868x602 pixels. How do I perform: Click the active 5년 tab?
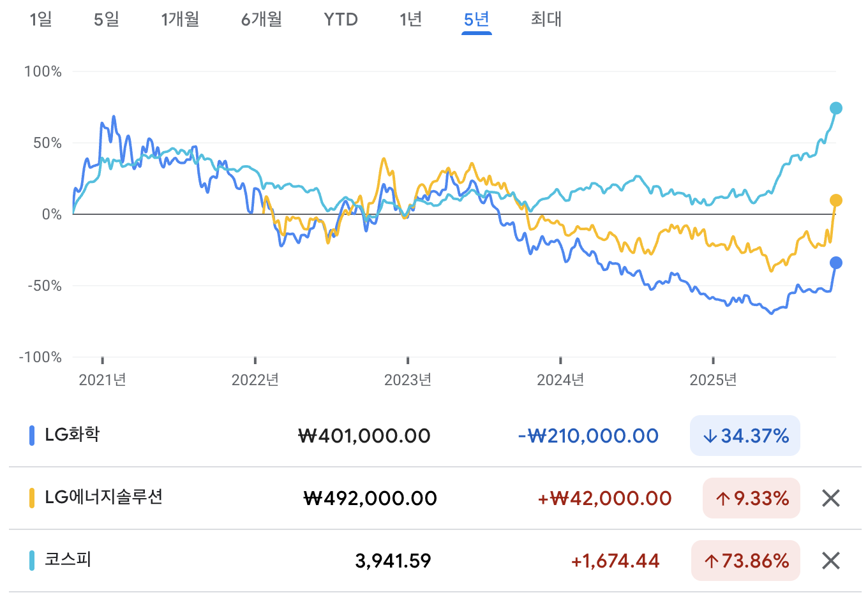tap(477, 19)
